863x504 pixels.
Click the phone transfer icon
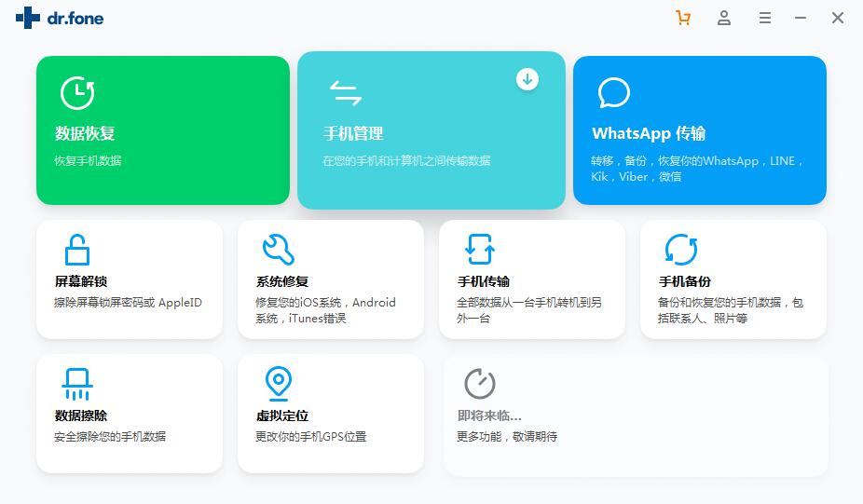click(x=480, y=250)
